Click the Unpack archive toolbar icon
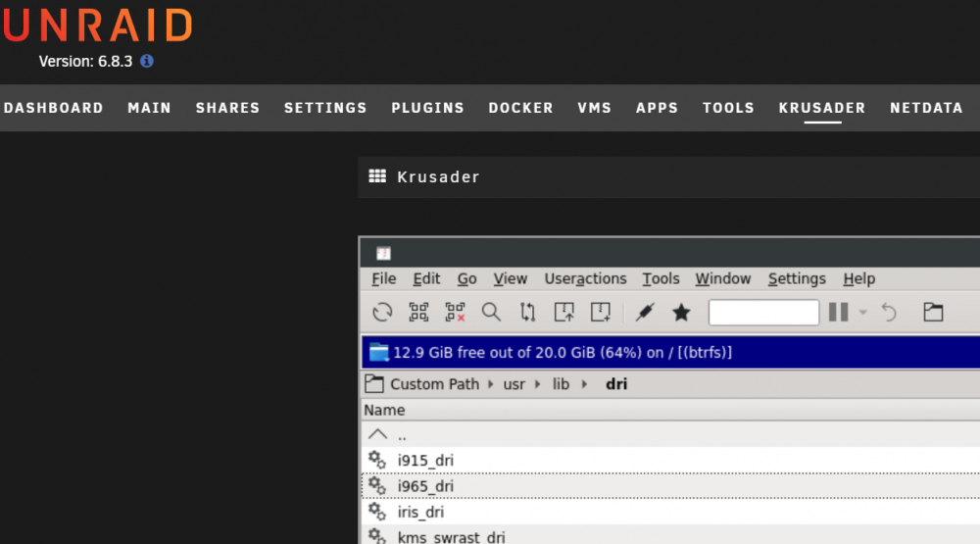 click(x=563, y=312)
